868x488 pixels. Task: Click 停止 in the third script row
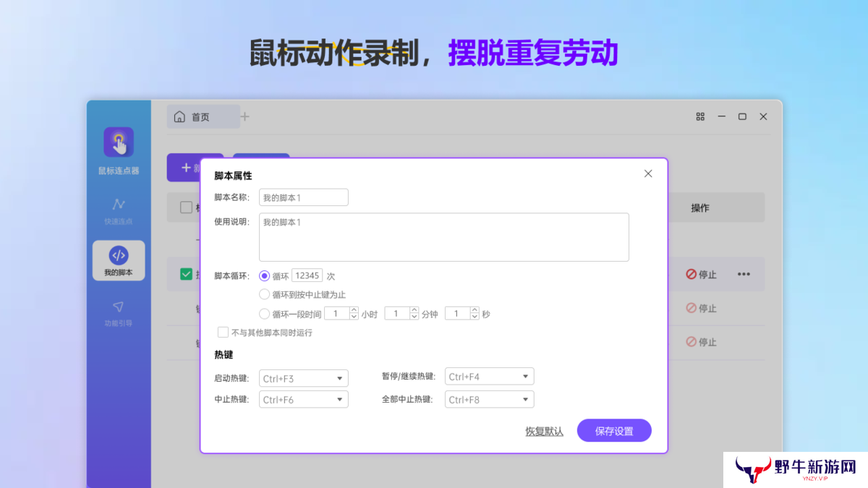702,342
